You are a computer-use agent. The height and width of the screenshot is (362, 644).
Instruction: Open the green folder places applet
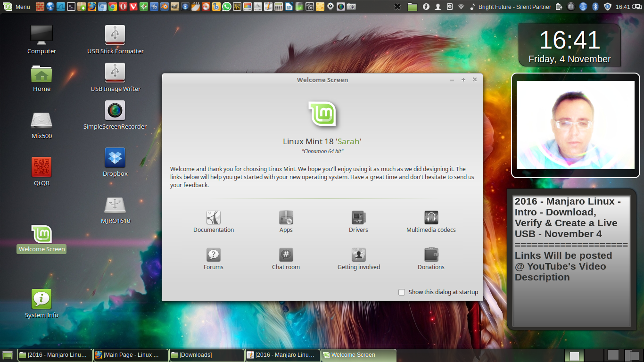click(413, 7)
